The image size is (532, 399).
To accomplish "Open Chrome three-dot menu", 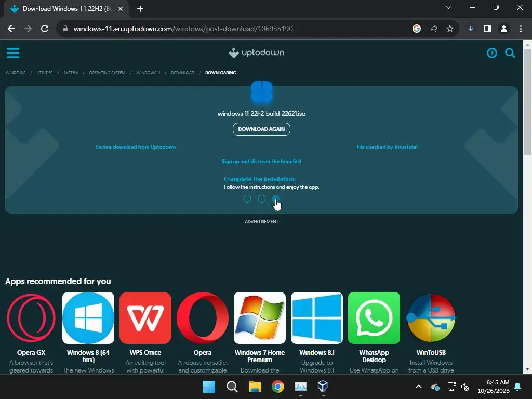I will (x=521, y=29).
